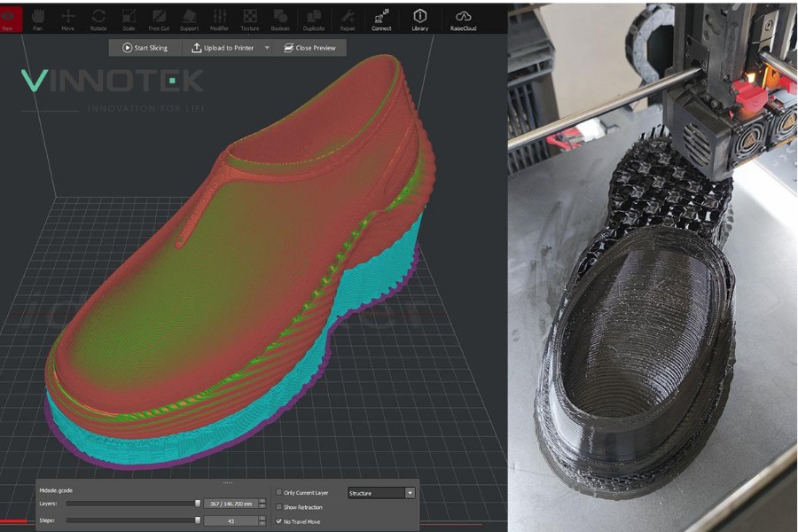Open RaiseCloud
The width and height of the screenshot is (798, 532).
coord(463,20)
